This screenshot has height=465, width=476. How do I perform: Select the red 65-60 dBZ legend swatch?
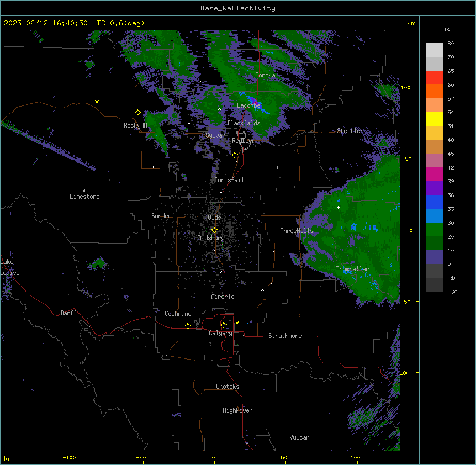click(434, 78)
